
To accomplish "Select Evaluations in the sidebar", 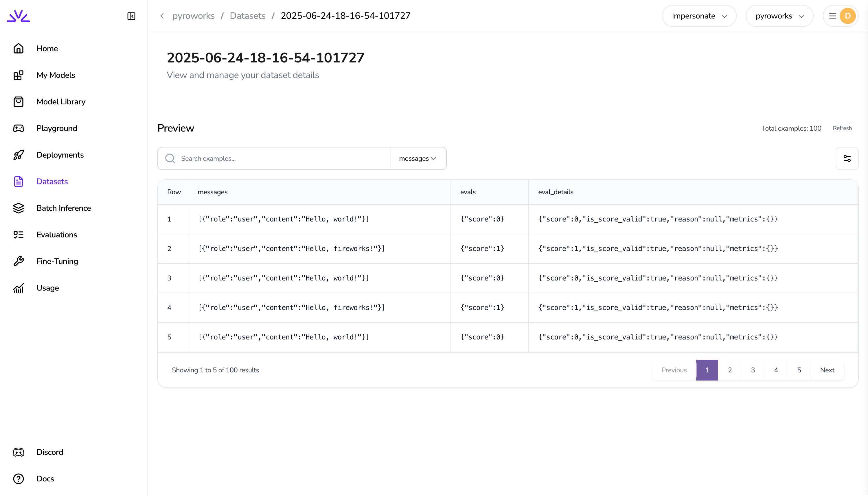I will (x=57, y=234).
